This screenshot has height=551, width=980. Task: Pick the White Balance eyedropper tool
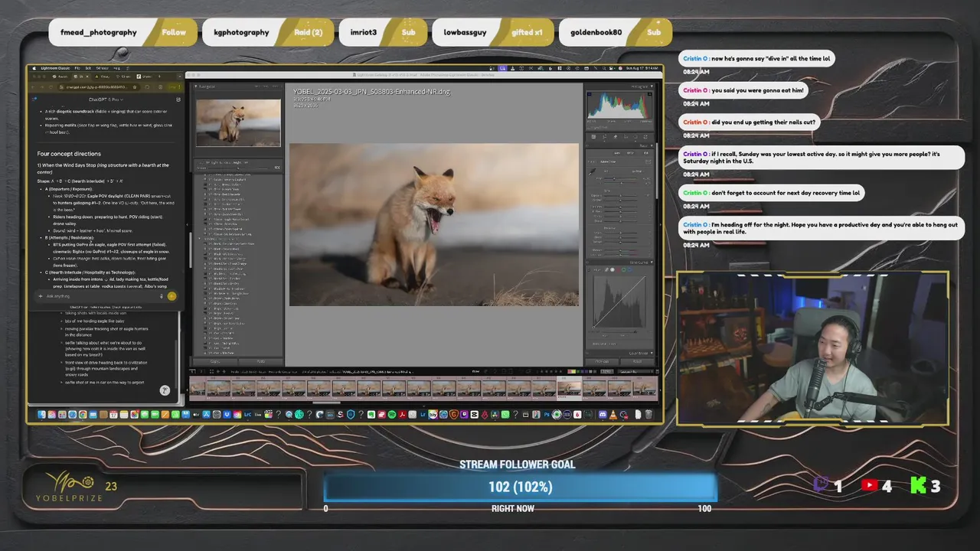591,172
